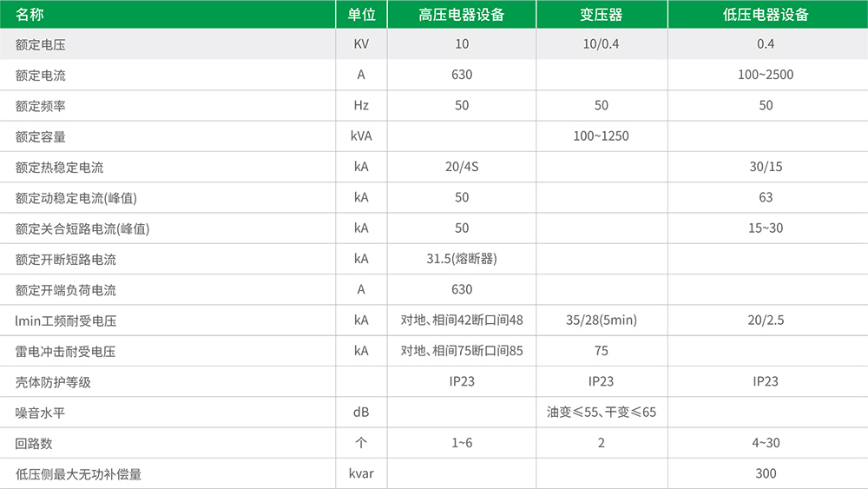Select the 10/0.4 transformer voltage cell
Screen dimensions: 868x489
[601, 44]
